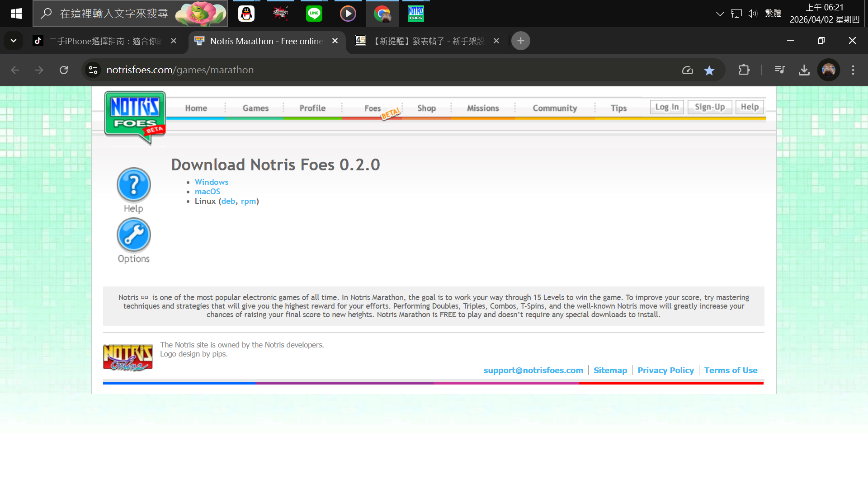Open the Chrome three-dot menu

coord(853,70)
